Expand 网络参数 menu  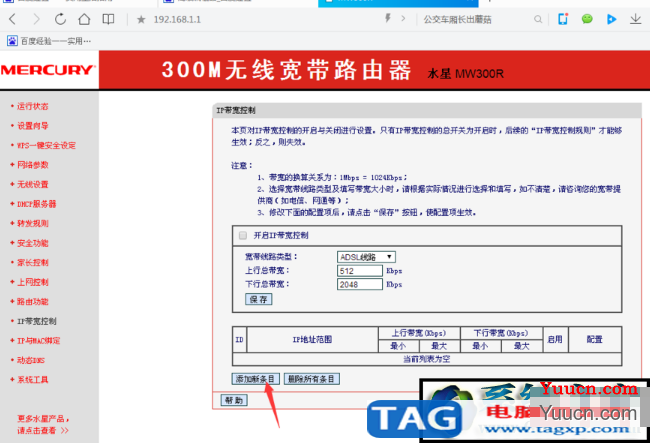(x=32, y=165)
